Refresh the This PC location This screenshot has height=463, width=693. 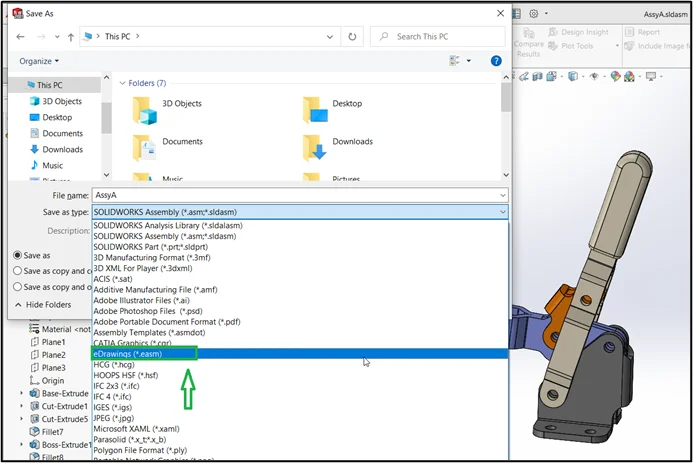pos(352,37)
